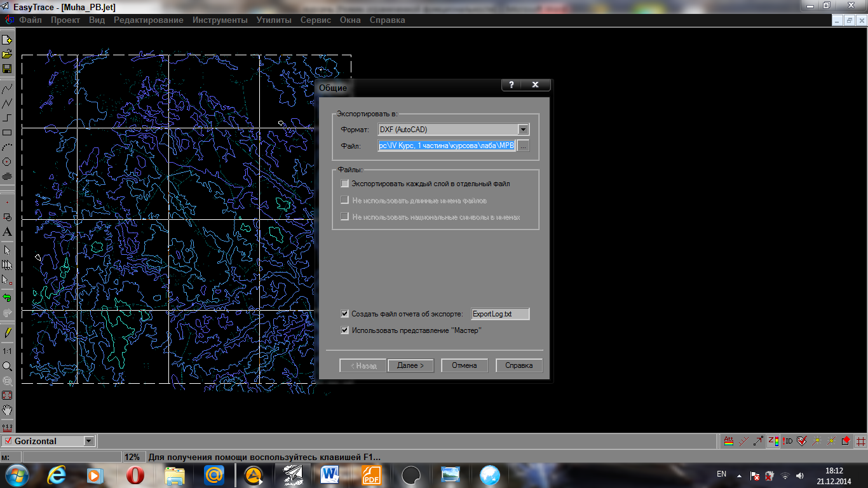Uncheck use "Мастер" representation checkbox
868x488 pixels.
point(345,330)
